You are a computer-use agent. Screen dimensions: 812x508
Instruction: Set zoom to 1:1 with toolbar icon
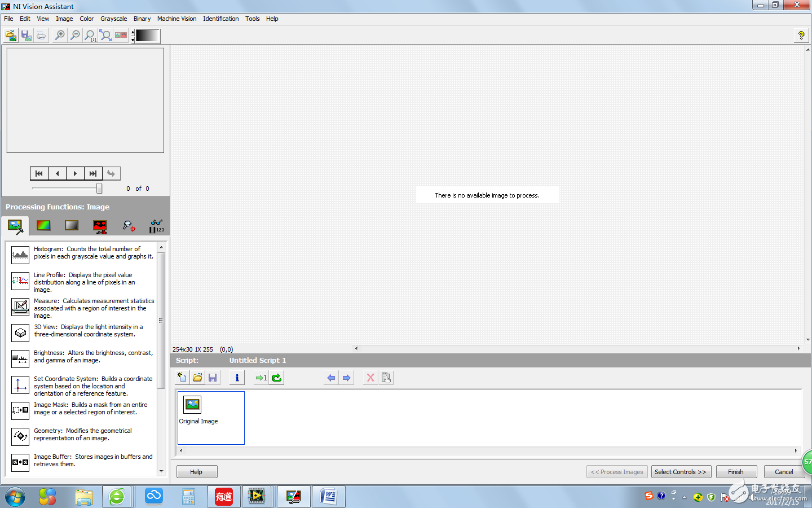(x=90, y=36)
